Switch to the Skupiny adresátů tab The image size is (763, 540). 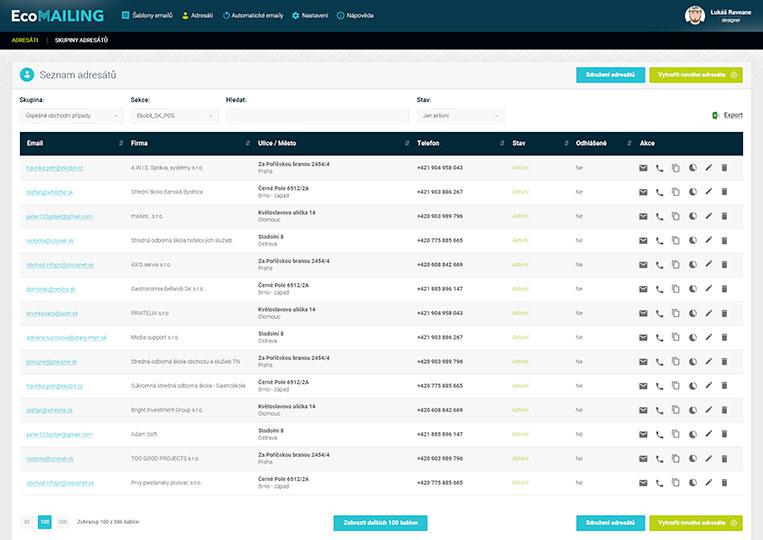pyautogui.click(x=81, y=40)
